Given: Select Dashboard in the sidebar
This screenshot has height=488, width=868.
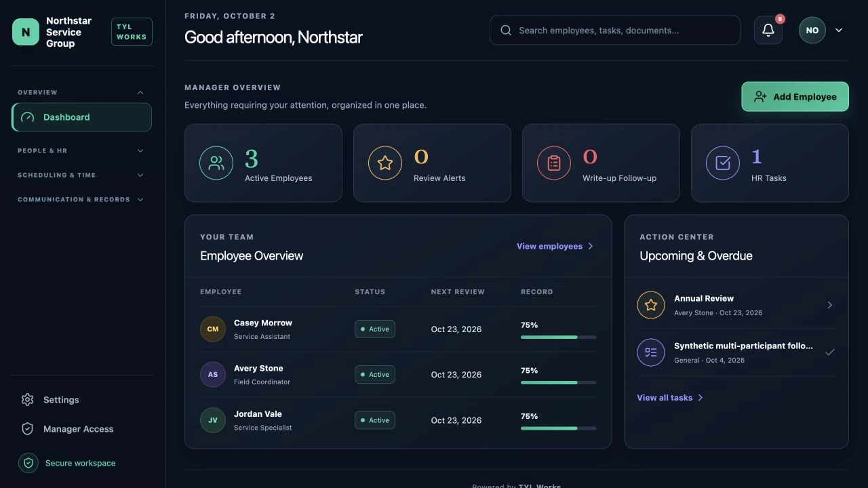Looking at the screenshot, I should [x=81, y=117].
